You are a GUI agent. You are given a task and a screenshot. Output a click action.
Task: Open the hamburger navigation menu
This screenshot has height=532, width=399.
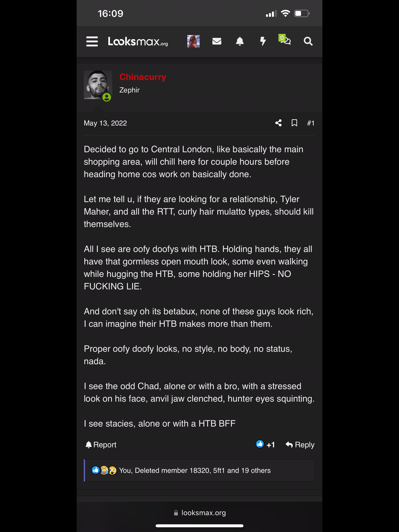92,41
